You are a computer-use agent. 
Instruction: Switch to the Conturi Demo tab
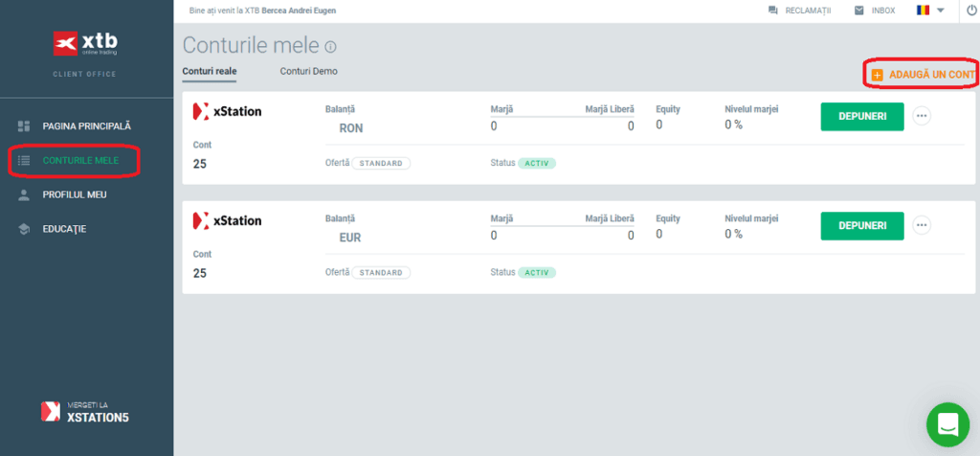(308, 71)
